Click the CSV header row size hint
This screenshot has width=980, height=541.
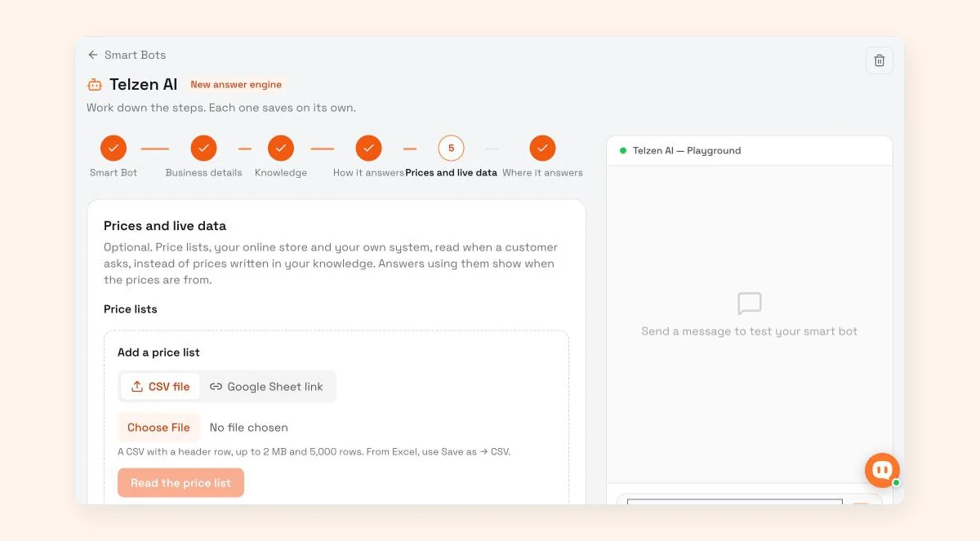click(x=314, y=451)
